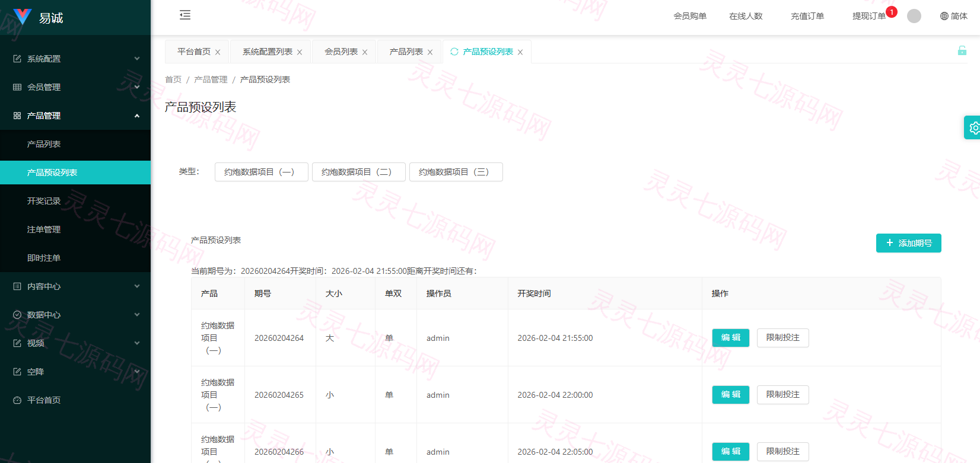This screenshot has width=980, height=463.
Task: Open 产品列表 in the sidebar
Action: click(x=75, y=144)
